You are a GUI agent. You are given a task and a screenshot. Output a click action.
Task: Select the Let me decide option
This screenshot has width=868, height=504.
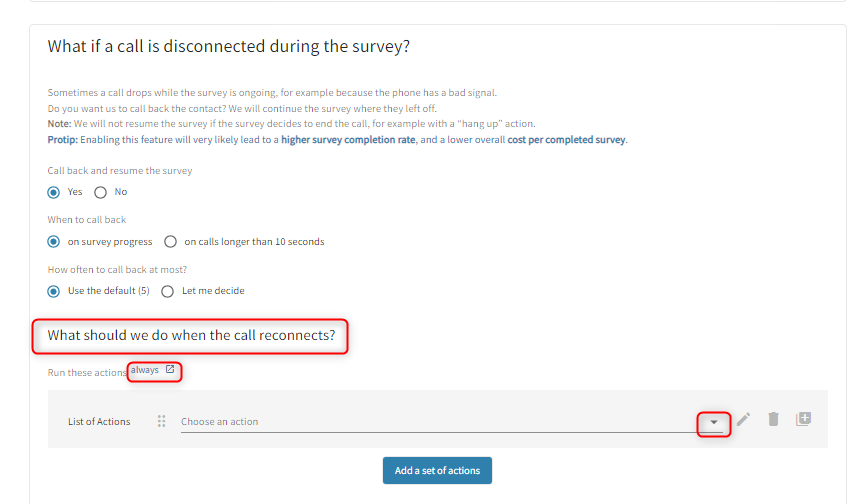pyautogui.click(x=168, y=291)
